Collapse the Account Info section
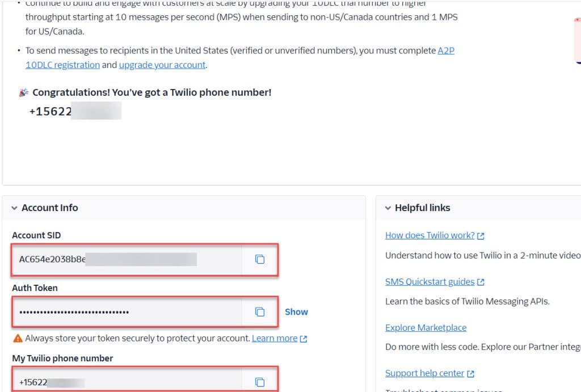Screen dimensions: 581x392 coord(14,208)
